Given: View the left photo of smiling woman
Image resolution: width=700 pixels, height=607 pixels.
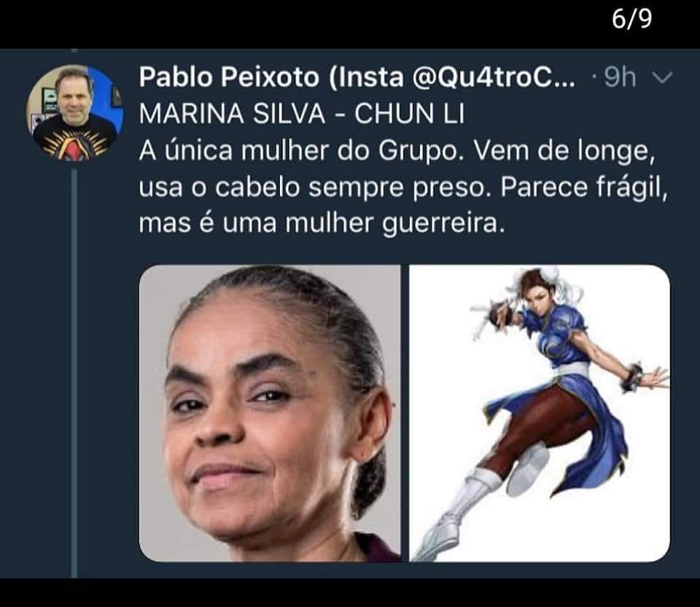Looking at the screenshot, I should tap(270, 413).
